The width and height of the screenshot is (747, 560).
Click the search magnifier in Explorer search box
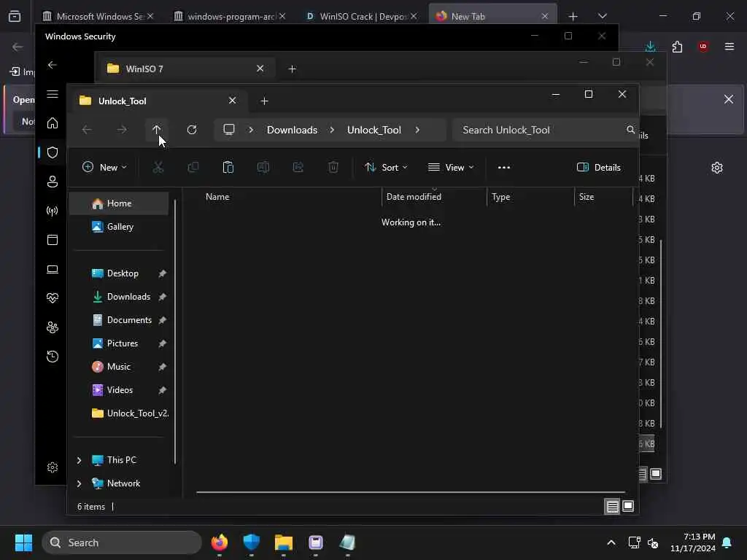pos(630,130)
